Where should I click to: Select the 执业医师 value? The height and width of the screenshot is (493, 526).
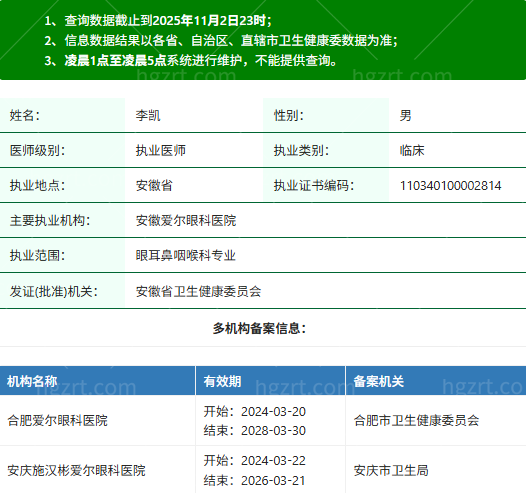point(160,150)
